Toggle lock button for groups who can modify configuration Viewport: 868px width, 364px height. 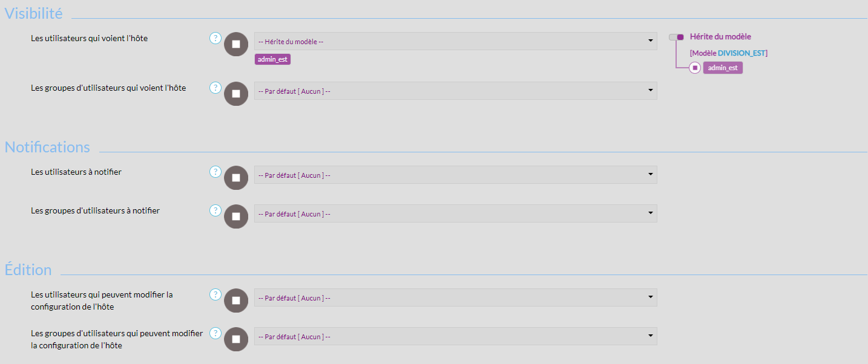click(x=236, y=339)
